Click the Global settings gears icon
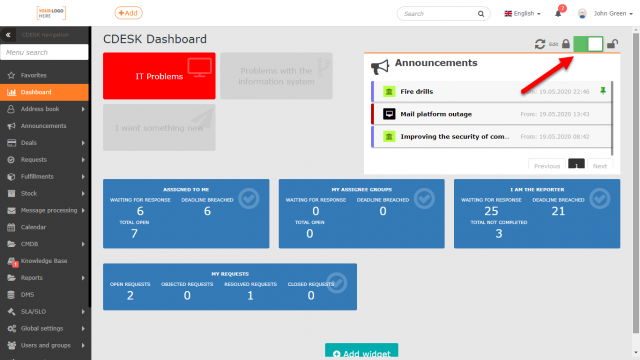The image size is (640, 360). click(11, 329)
